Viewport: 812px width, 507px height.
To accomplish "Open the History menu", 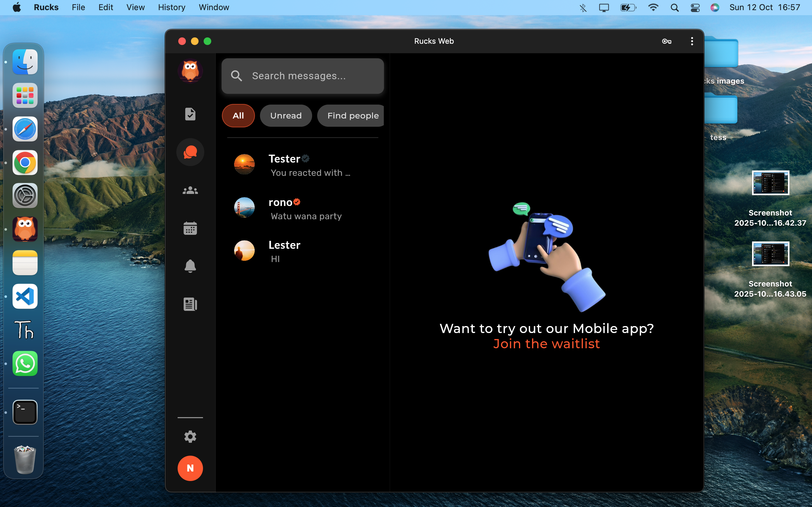I will [172, 7].
